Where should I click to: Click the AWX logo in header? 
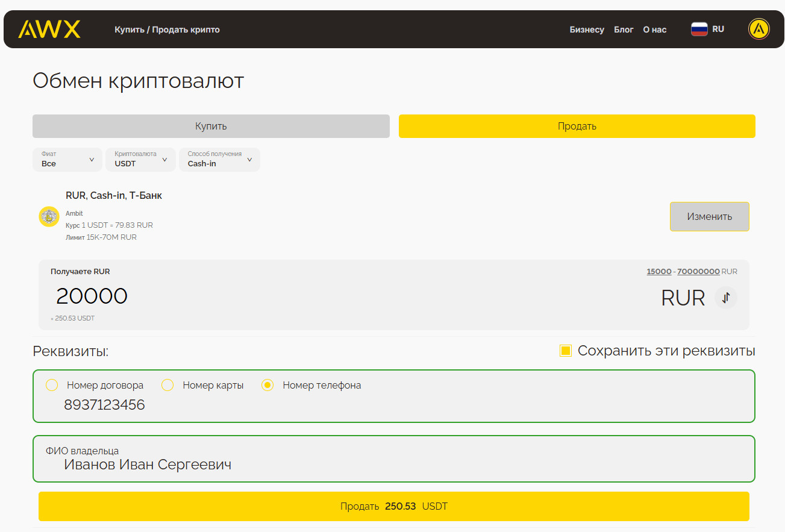point(49,29)
